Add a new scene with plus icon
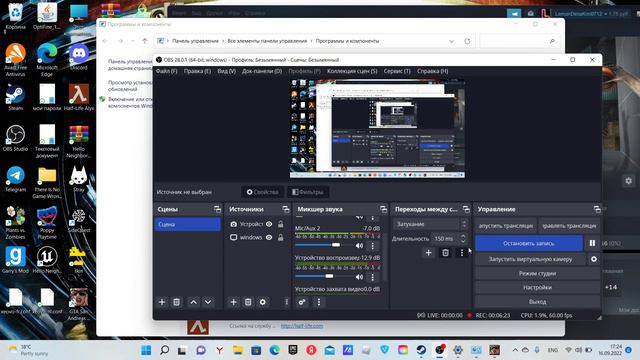Image resolution: width=640 pixels, height=360 pixels. point(162,302)
